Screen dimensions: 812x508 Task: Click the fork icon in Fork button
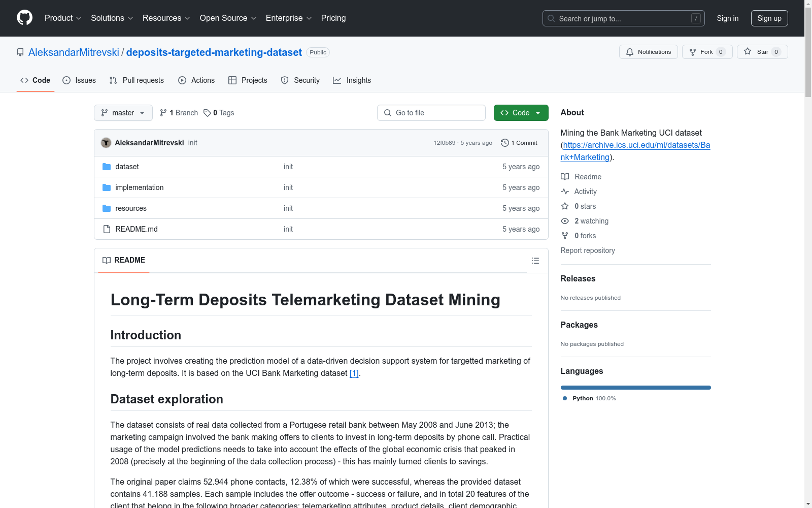tap(693, 52)
